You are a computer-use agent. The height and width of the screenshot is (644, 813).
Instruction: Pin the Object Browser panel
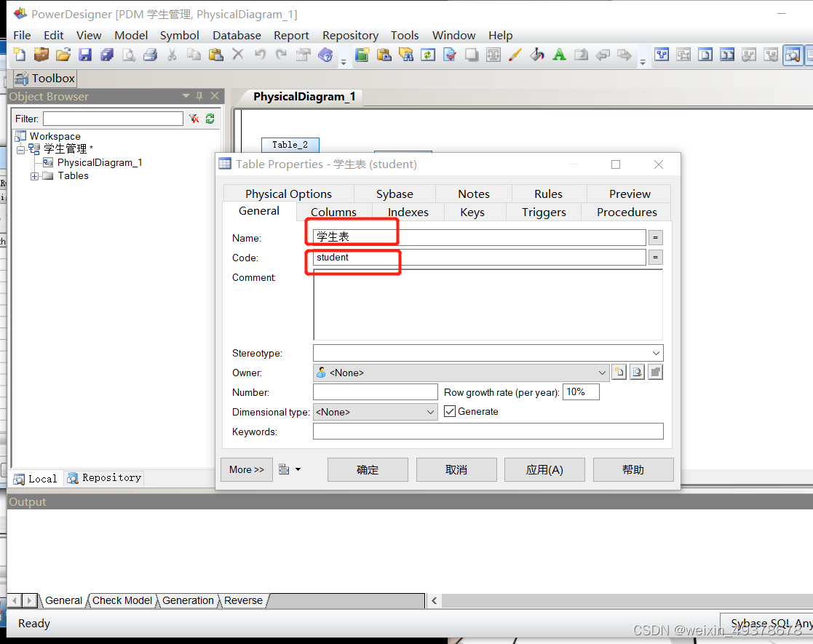(x=199, y=96)
